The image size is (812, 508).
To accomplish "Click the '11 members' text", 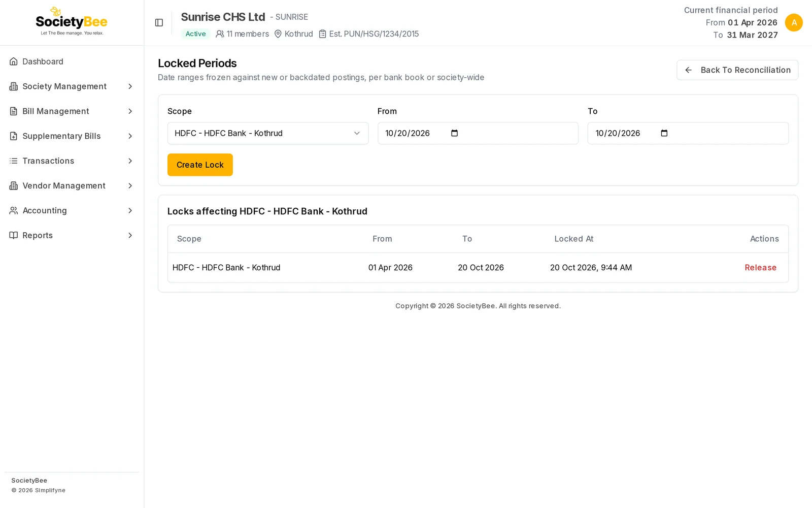I will 248,34.
